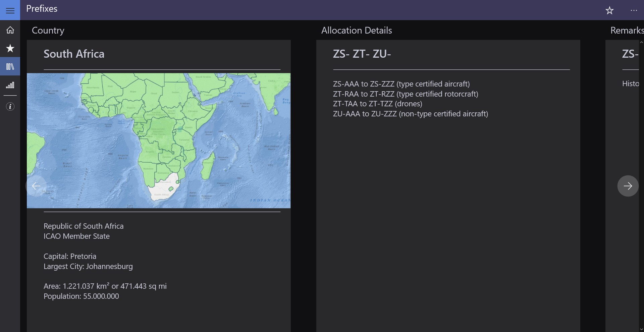This screenshot has height=332, width=644.
Task: Click 'ZT-RAA to ZT-RZZ (type certified rotorcraft)' line
Action: coord(406,94)
